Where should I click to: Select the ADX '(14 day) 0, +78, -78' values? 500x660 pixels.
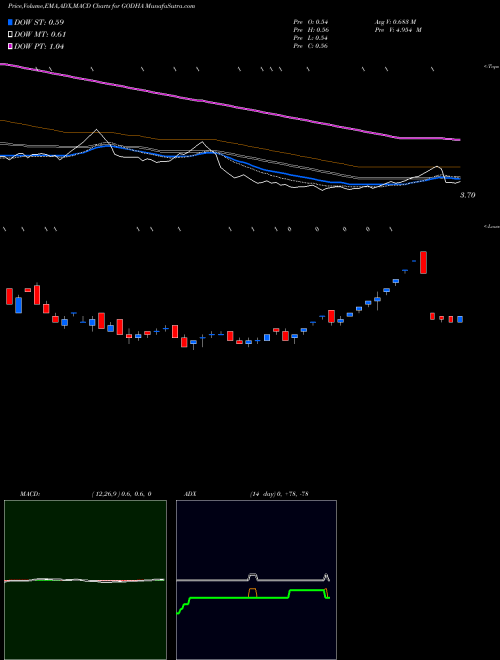pyautogui.click(x=279, y=494)
